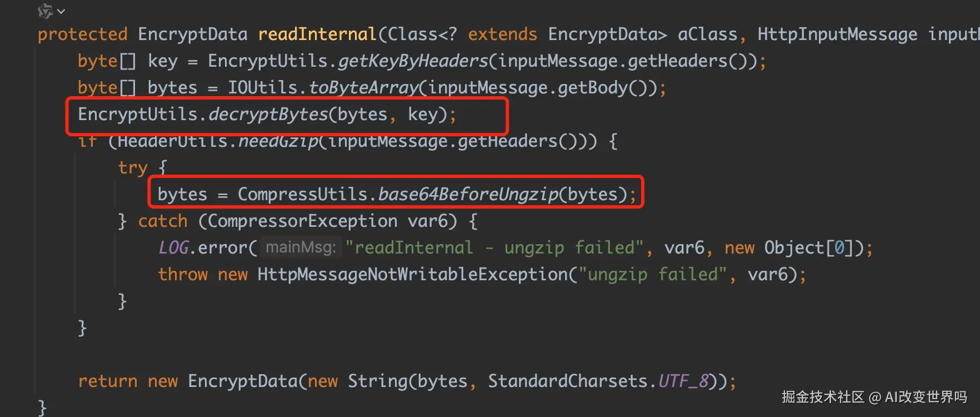Click the needGzip method call
Screen dimensions: 980x417
click(x=278, y=141)
